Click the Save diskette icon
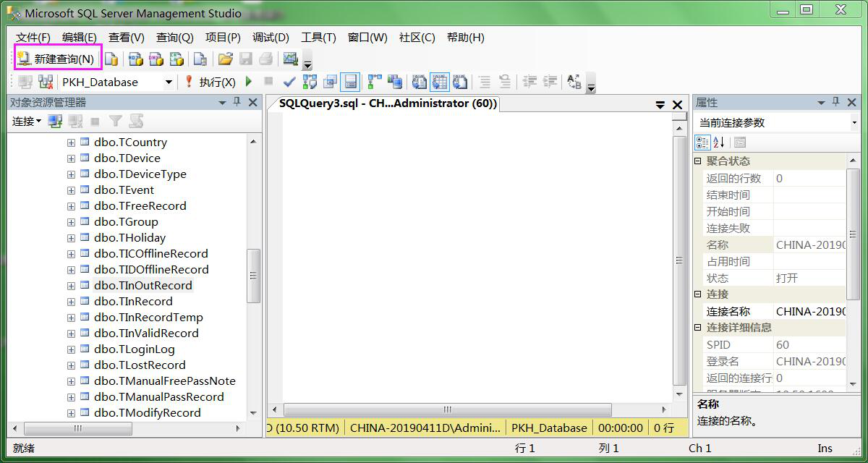868x463 pixels. tap(246, 59)
